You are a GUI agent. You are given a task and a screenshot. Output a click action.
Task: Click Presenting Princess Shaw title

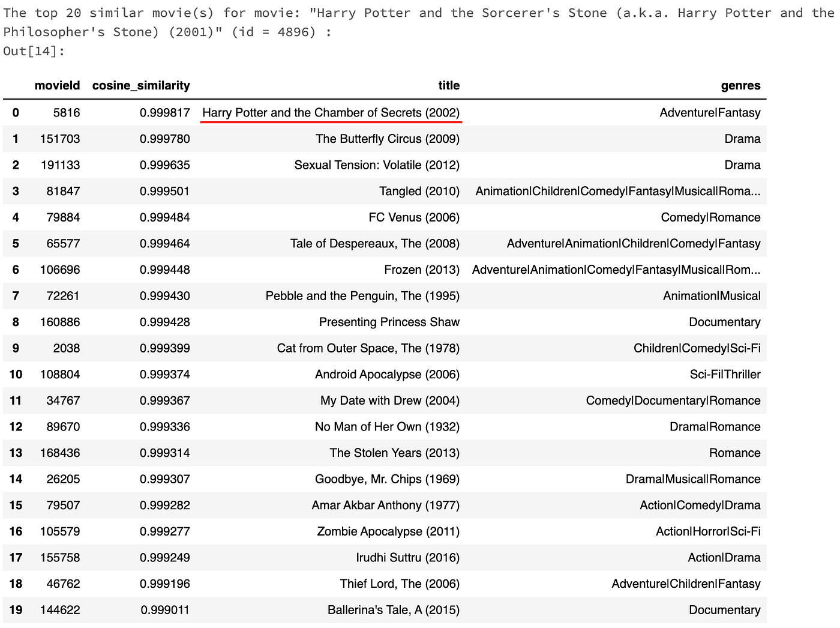pyautogui.click(x=389, y=322)
